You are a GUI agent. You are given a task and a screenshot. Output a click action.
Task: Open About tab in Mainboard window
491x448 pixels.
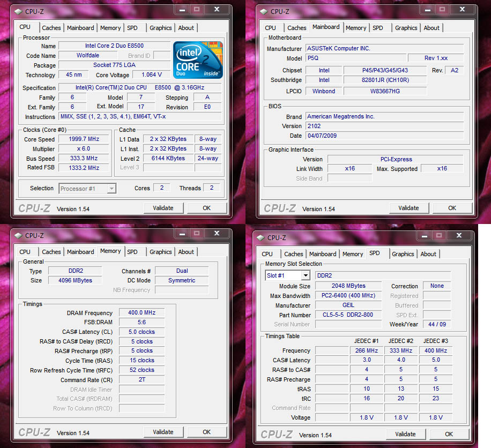pyautogui.click(x=432, y=28)
